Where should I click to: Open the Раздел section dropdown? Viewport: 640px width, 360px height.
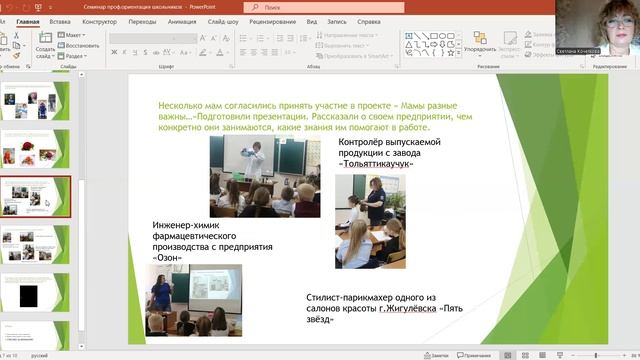point(72,56)
